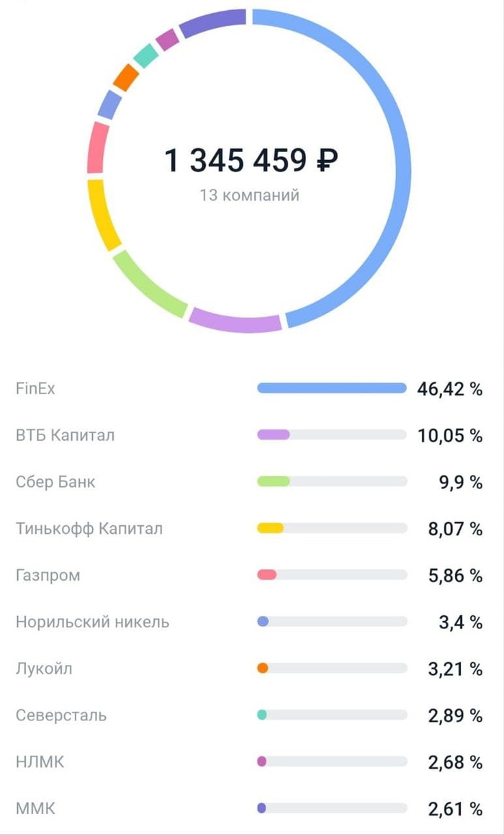Click the Сбер Банк green progress bar
Screen dimensions: 504x835
tap(274, 481)
